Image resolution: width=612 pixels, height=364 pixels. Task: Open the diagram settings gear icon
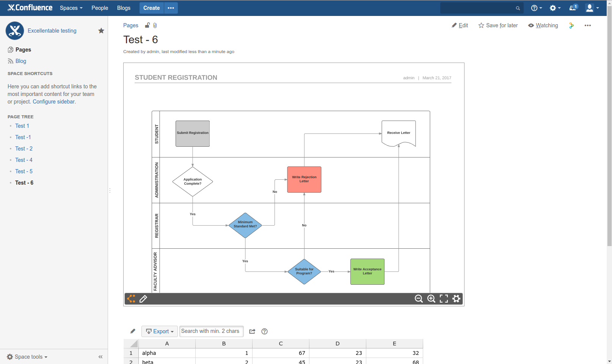[456, 299]
